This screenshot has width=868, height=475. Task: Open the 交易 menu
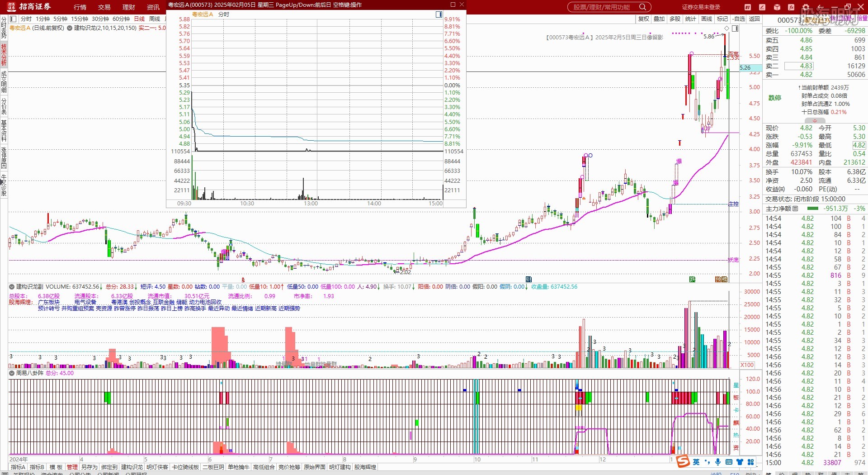click(x=104, y=7)
